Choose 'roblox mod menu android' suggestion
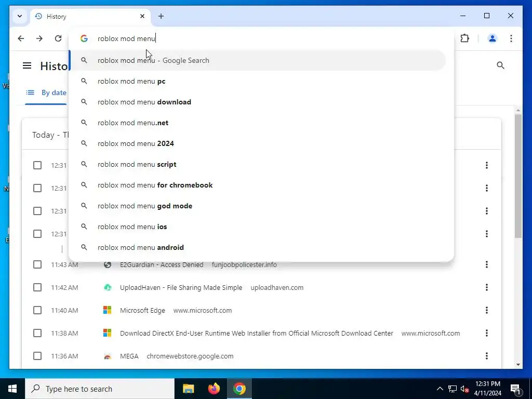532x399 pixels. click(x=258, y=247)
